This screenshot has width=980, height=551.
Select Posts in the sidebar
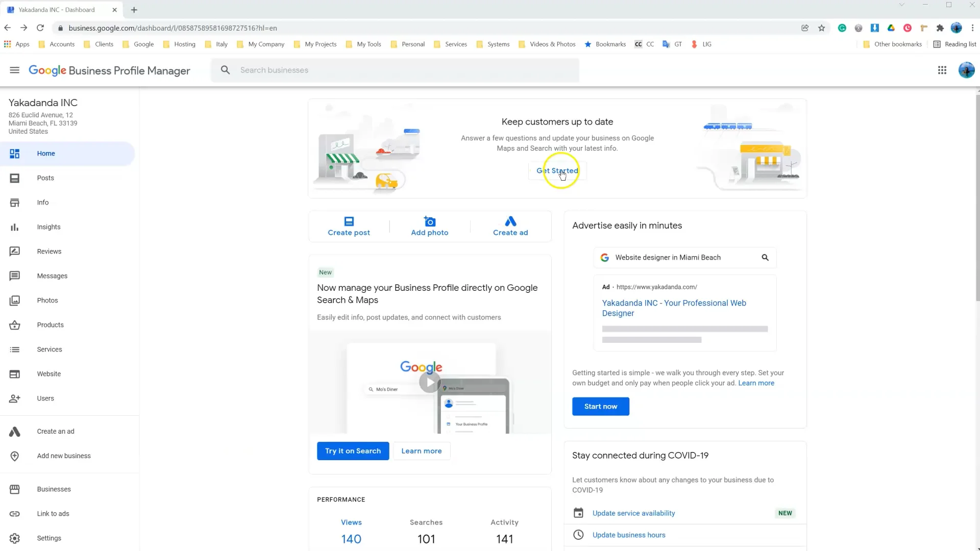click(x=45, y=178)
